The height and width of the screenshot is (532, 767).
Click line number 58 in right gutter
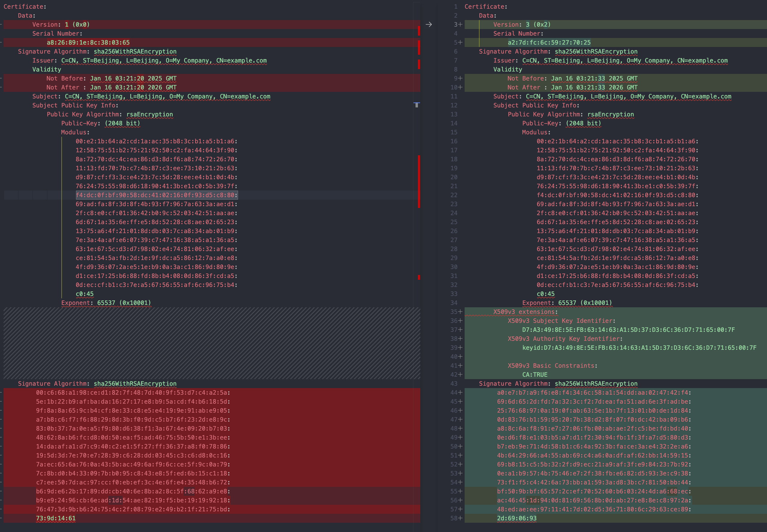(x=454, y=519)
